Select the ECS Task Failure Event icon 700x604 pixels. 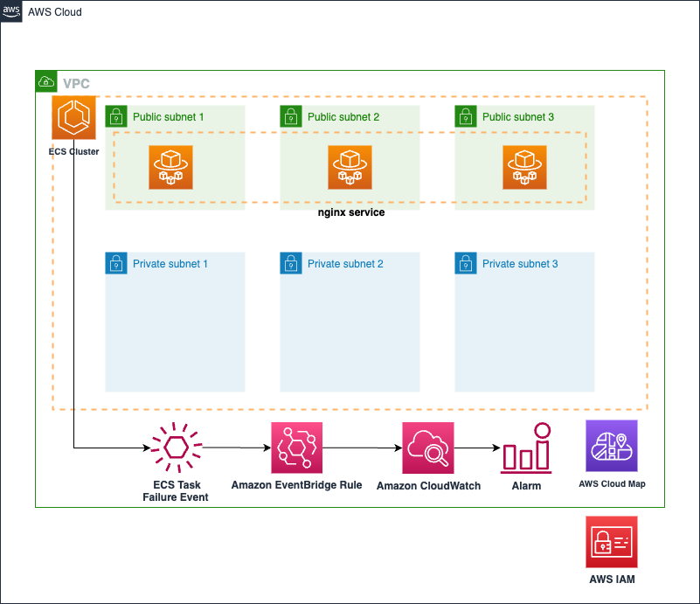click(x=177, y=448)
